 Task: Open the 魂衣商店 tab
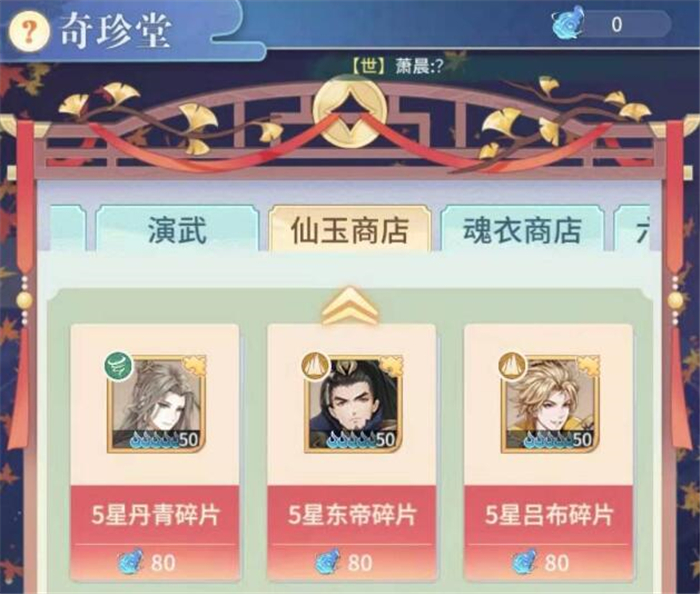coord(522,230)
